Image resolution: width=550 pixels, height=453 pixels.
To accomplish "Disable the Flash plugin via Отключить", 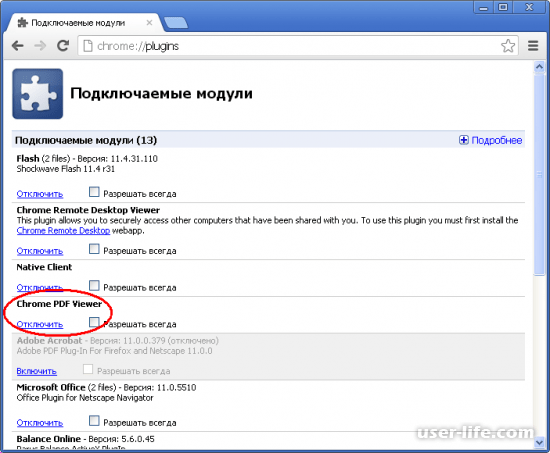I will pyautogui.click(x=40, y=194).
